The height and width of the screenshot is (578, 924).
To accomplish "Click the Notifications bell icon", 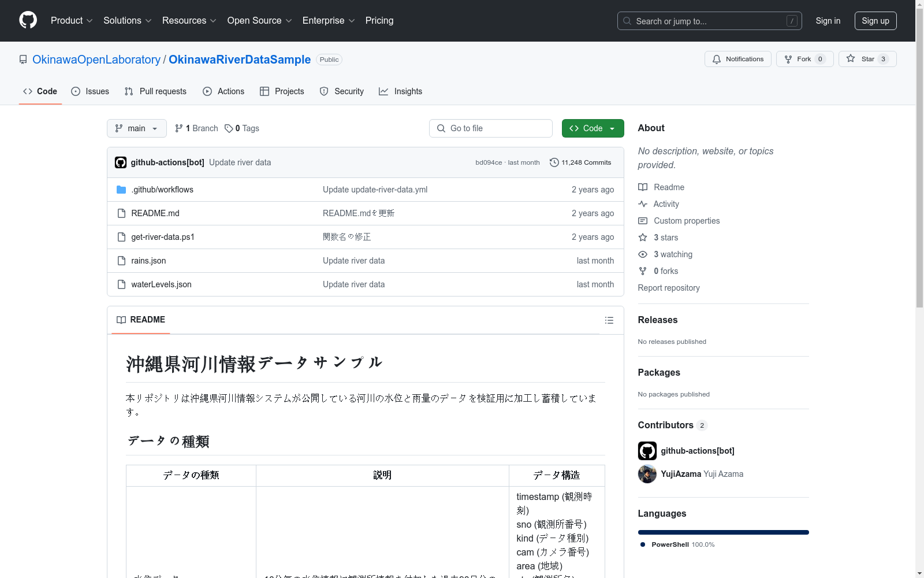I will [x=717, y=59].
